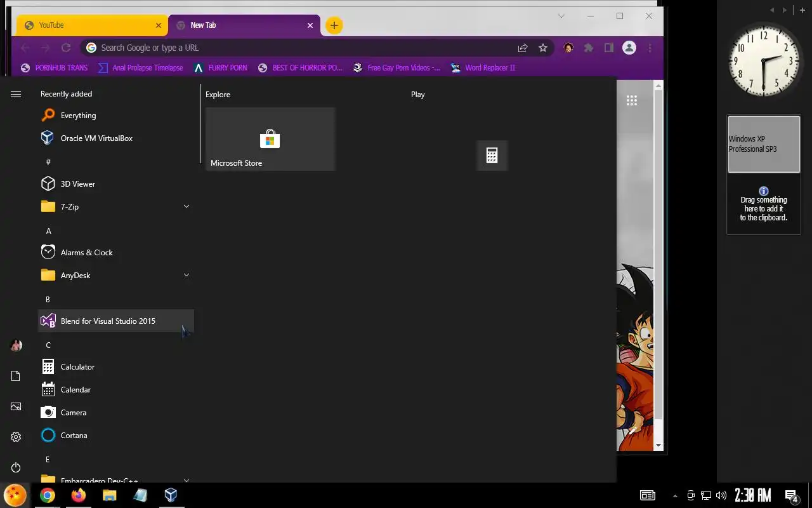Open Chrome Extensions puzzle icon
This screenshot has width=812, height=508.
(x=589, y=48)
